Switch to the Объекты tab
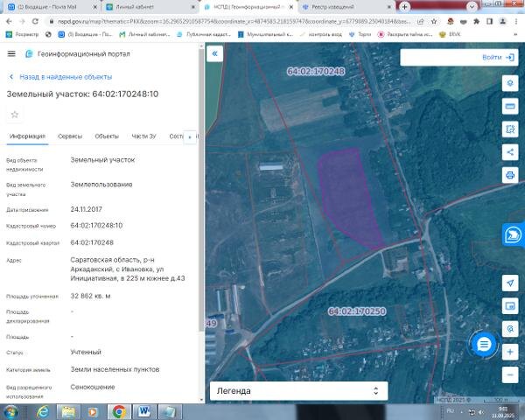This screenshot has width=525, height=420. [107, 136]
